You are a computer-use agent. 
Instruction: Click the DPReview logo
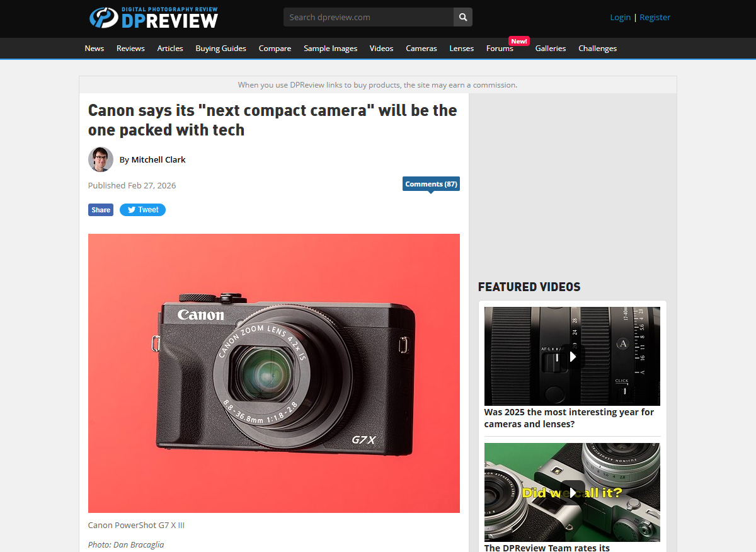154,18
